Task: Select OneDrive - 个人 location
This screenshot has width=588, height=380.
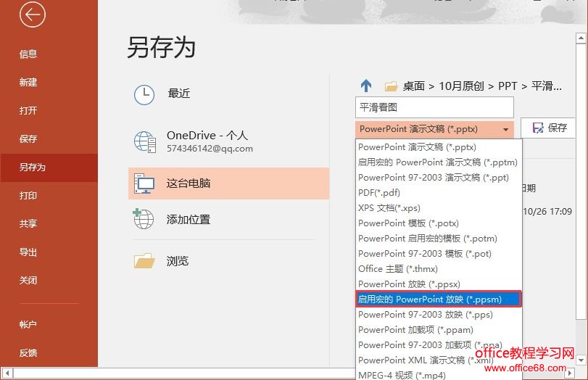Action: (229, 141)
